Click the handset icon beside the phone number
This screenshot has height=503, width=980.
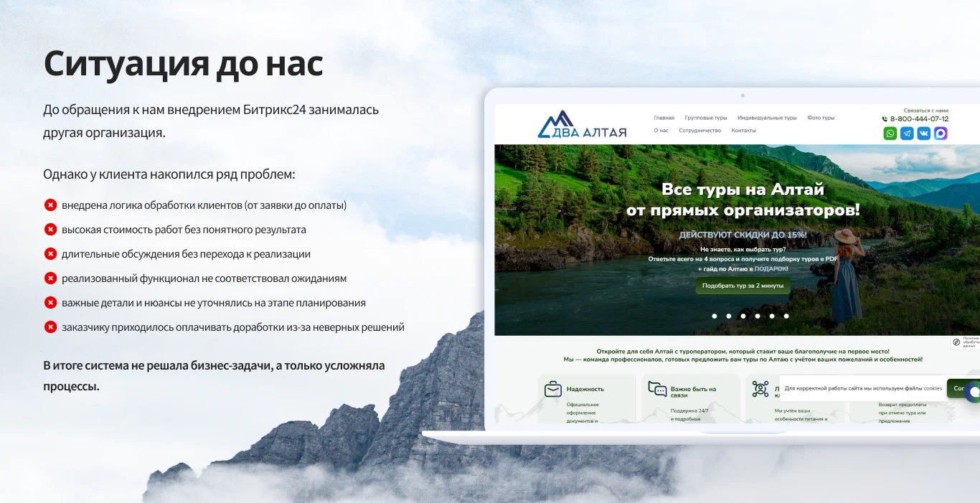tap(885, 119)
